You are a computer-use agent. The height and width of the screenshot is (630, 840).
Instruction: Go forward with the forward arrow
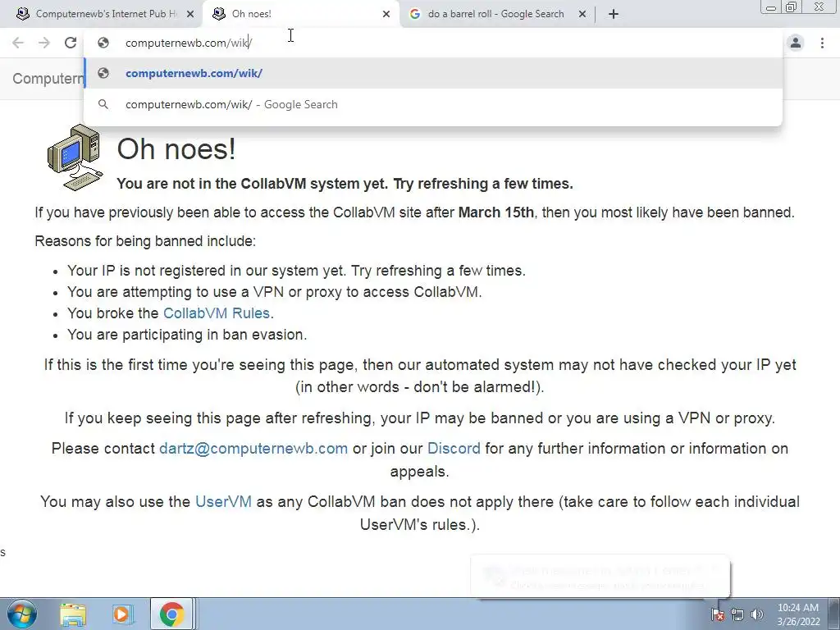pyautogui.click(x=44, y=43)
